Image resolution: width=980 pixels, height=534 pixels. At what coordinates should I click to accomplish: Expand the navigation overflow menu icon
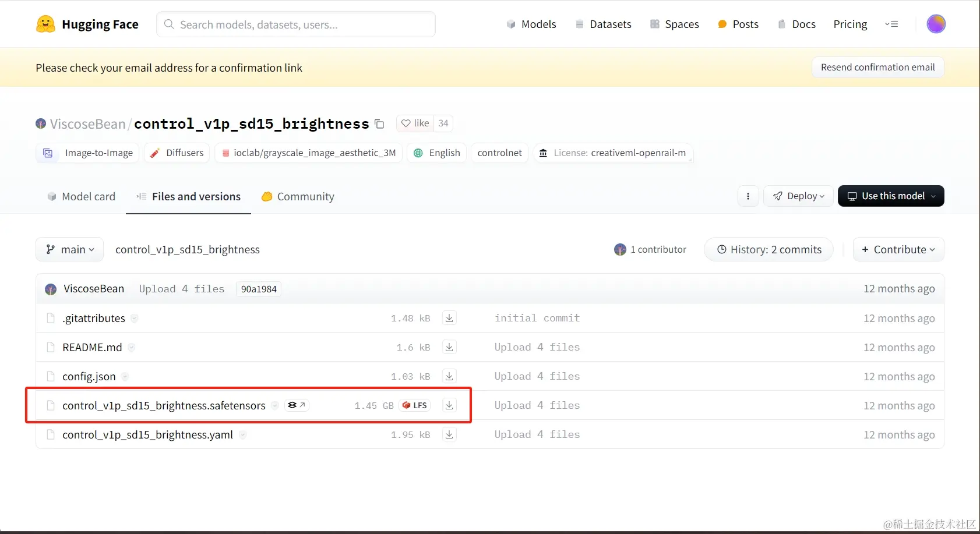click(891, 24)
